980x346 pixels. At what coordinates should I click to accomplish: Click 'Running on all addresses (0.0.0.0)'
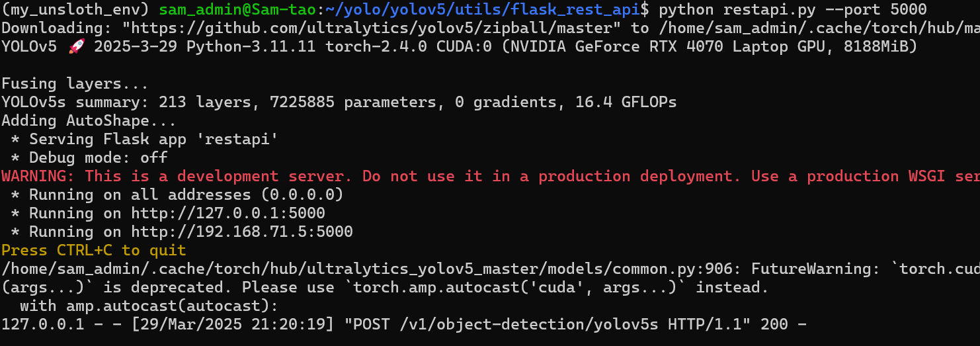(x=186, y=195)
